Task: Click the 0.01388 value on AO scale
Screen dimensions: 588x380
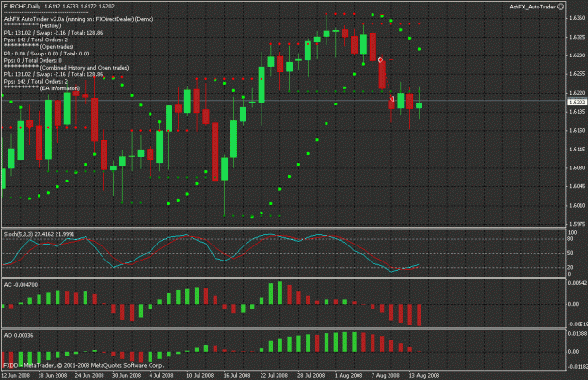Action: pos(578,333)
